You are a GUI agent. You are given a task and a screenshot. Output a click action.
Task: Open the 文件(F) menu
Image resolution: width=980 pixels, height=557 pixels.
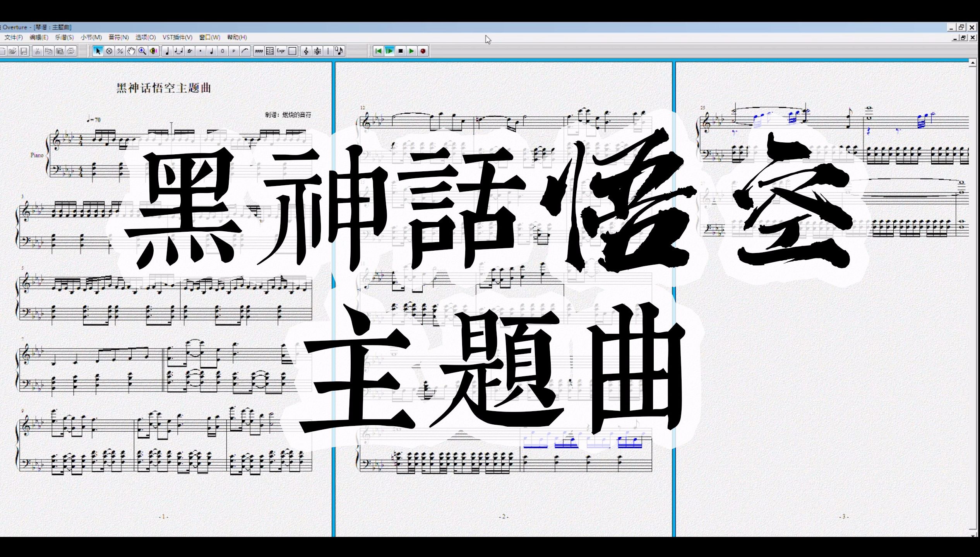click(x=14, y=38)
